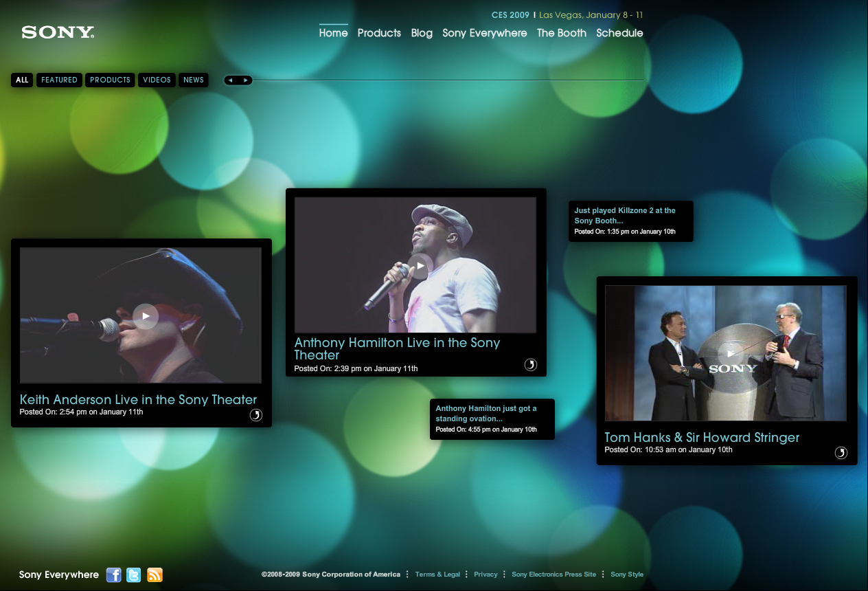The height and width of the screenshot is (591, 868).
Task: Select the ALL filter
Action: 22,80
